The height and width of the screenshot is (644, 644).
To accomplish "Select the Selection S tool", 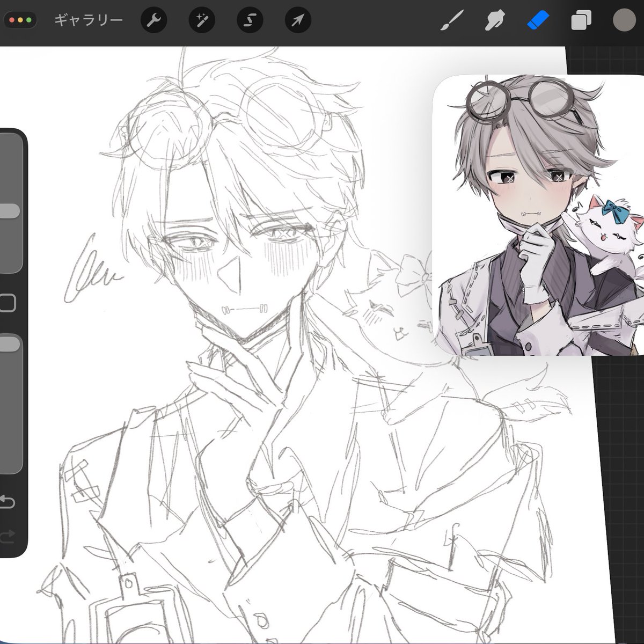I will tap(250, 21).
